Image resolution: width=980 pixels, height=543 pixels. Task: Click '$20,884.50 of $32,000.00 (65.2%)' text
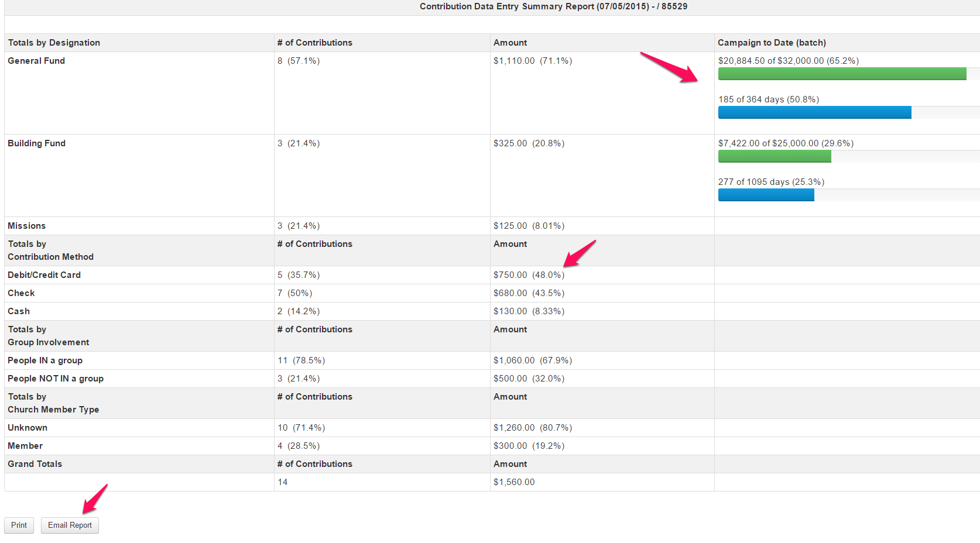coord(789,61)
